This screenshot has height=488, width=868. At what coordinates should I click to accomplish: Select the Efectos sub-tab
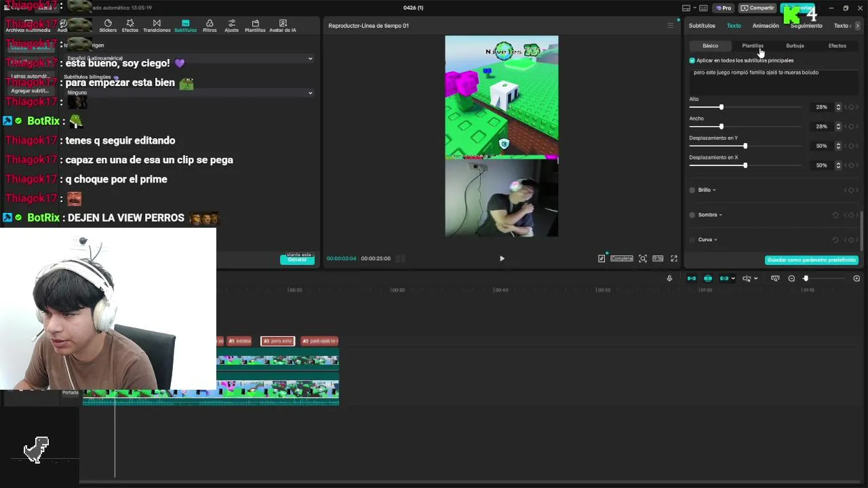[x=837, y=46]
